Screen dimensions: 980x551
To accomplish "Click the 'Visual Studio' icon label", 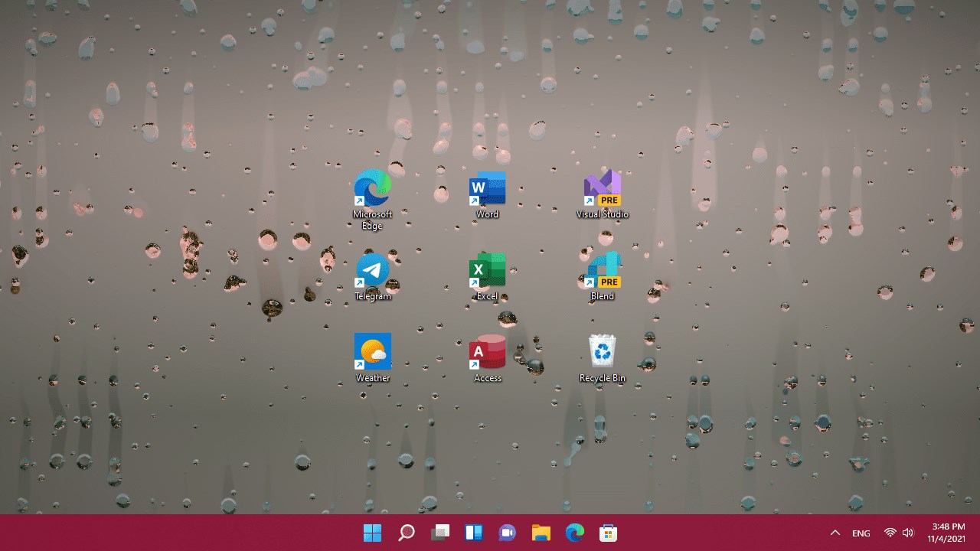I will tap(603, 214).
